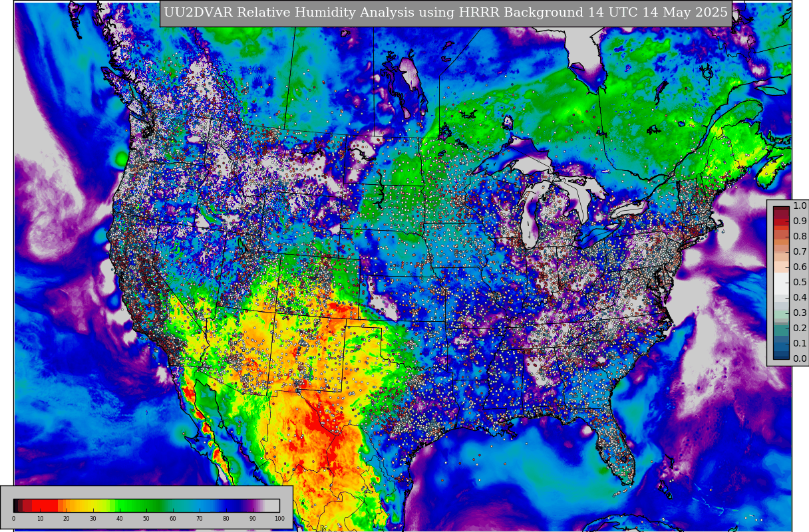Click the 60 tick label on humidity colorbar
The image size is (809, 532).
click(x=173, y=519)
